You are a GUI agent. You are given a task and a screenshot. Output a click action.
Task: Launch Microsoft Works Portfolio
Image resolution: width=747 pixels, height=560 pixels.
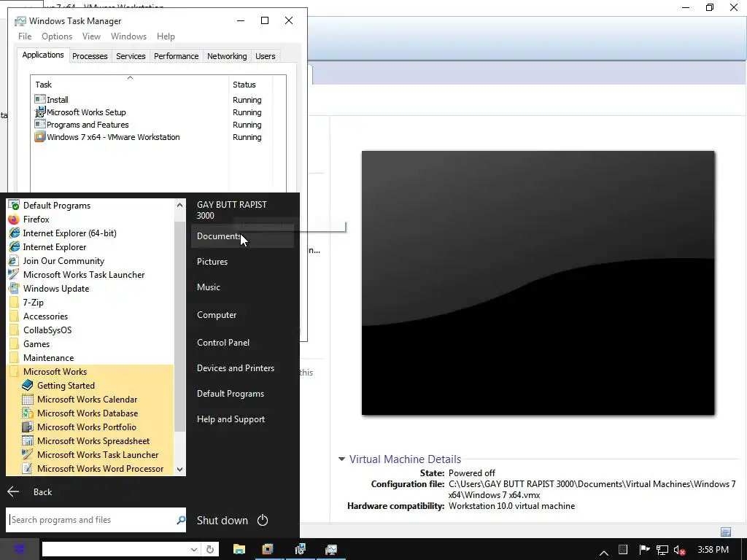(87, 427)
